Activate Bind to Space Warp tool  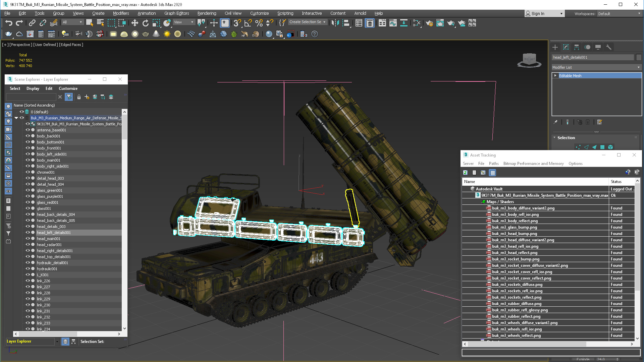pos(54,23)
